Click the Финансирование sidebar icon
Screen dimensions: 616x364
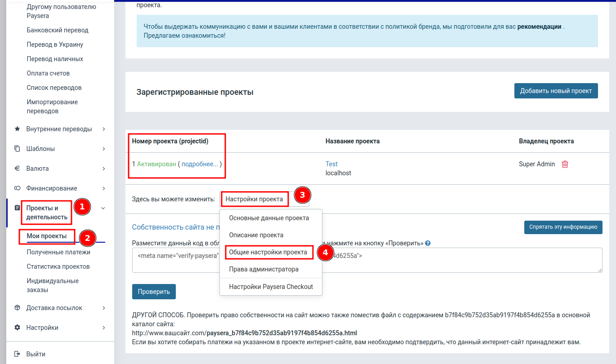(x=17, y=188)
